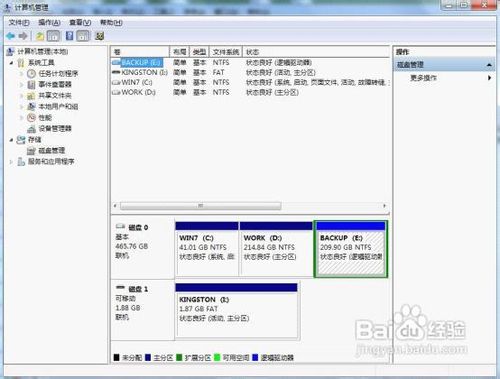
Task: Sort by the 卷 column header
Action: click(140, 52)
